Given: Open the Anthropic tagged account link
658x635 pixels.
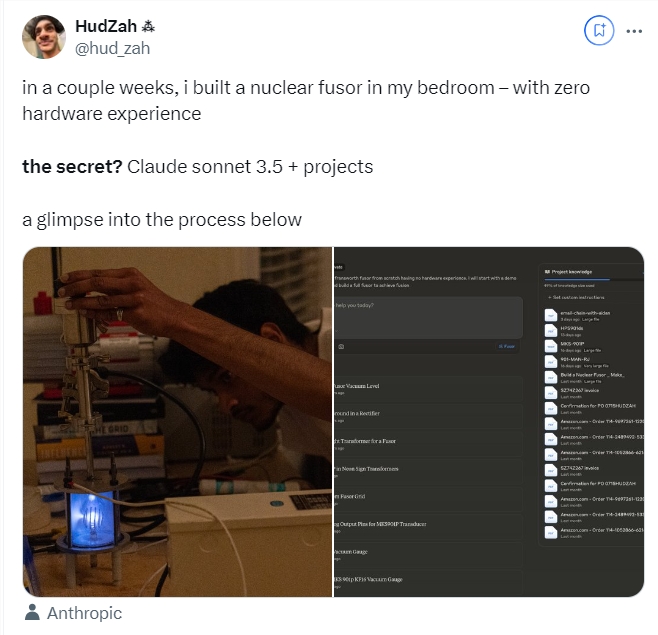Looking at the screenshot, I should click(x=83, y=613).
